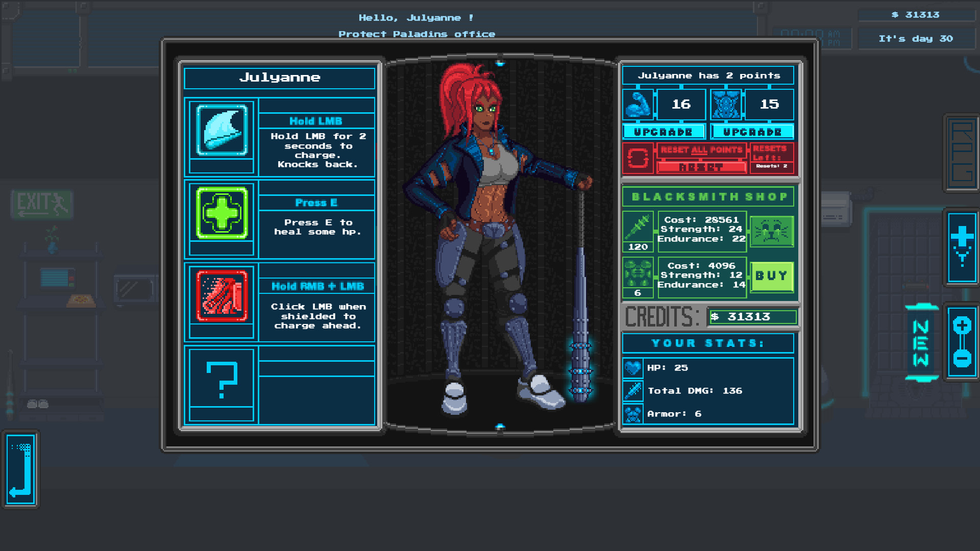Select the charge attack ability icon
The image size is (980, 551).
(x=220, y=130)
